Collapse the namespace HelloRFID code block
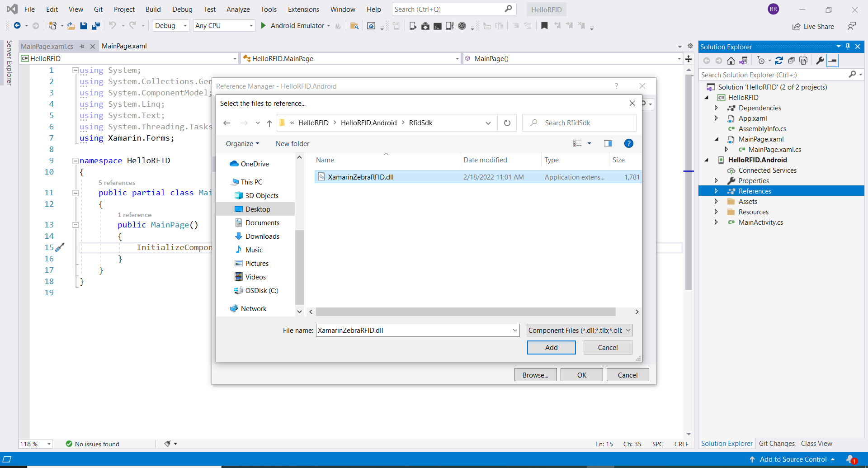868x468 pixels. coord(75,161)
